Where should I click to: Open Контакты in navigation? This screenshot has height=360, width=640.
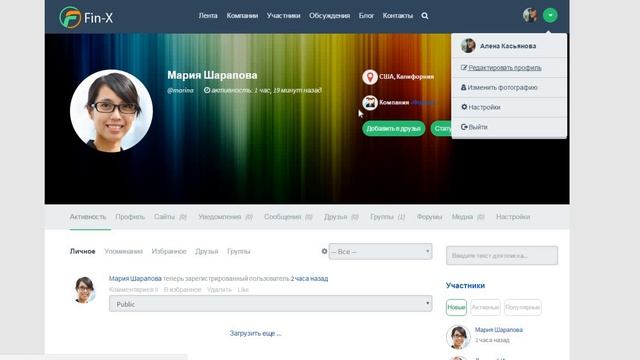click(398, 16)
